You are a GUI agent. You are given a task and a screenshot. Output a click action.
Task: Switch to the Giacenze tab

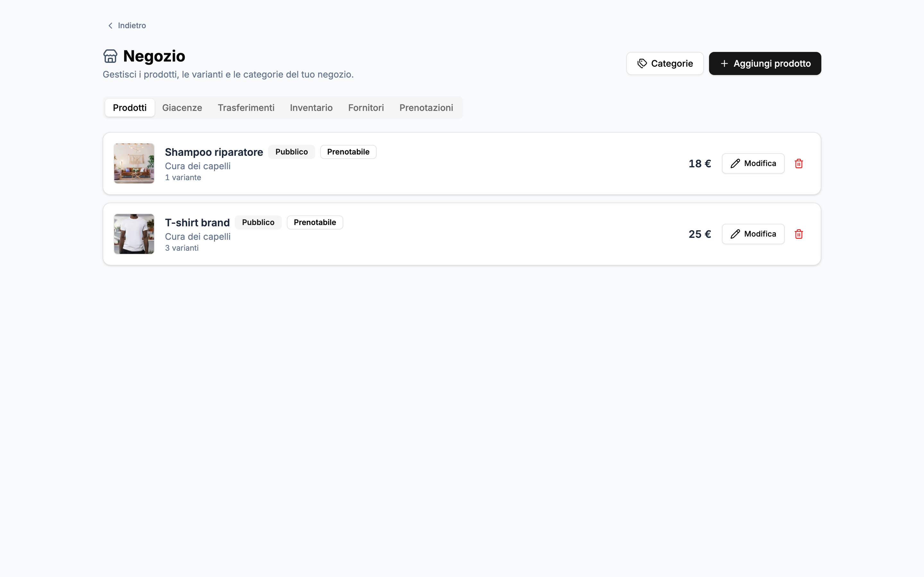click(x=182, y=108)
